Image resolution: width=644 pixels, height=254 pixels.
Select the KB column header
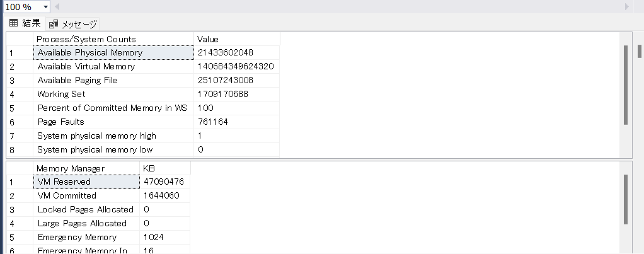(x=165, y=168)
